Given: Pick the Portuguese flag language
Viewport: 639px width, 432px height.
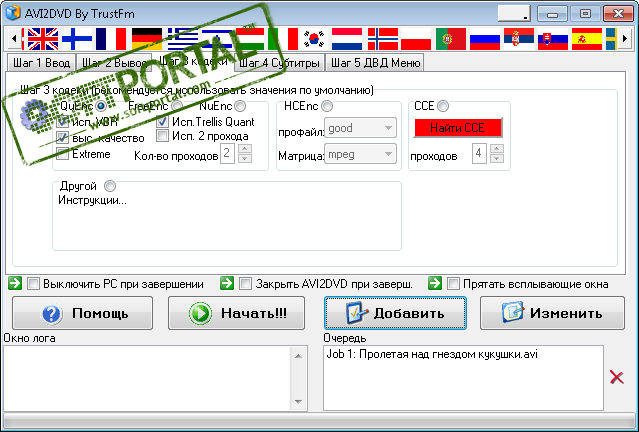Looking at the screenshot, I should click(451, 39).
